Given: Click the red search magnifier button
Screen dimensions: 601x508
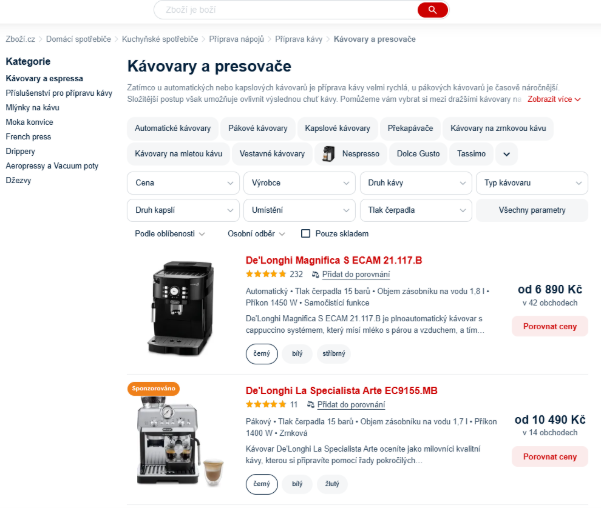Looking at the screenshot, I should point(432,10).
